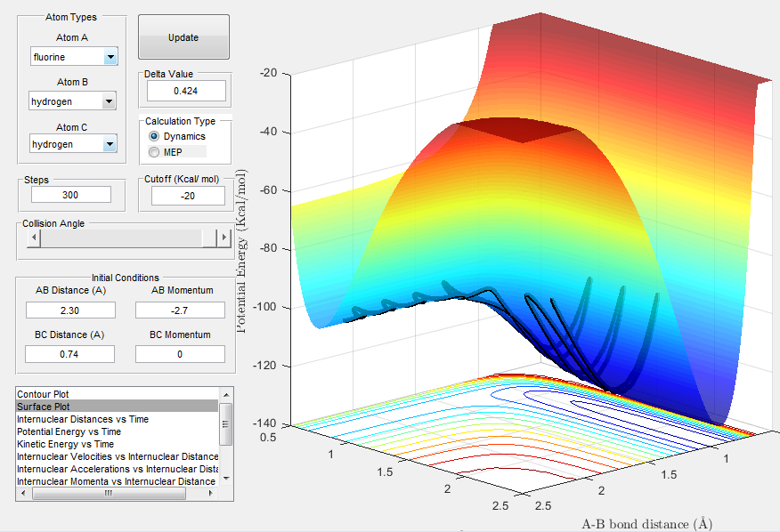Click the Collision Angle slider thumb
The height and width of the screenshot is (532, 780).
209,238
